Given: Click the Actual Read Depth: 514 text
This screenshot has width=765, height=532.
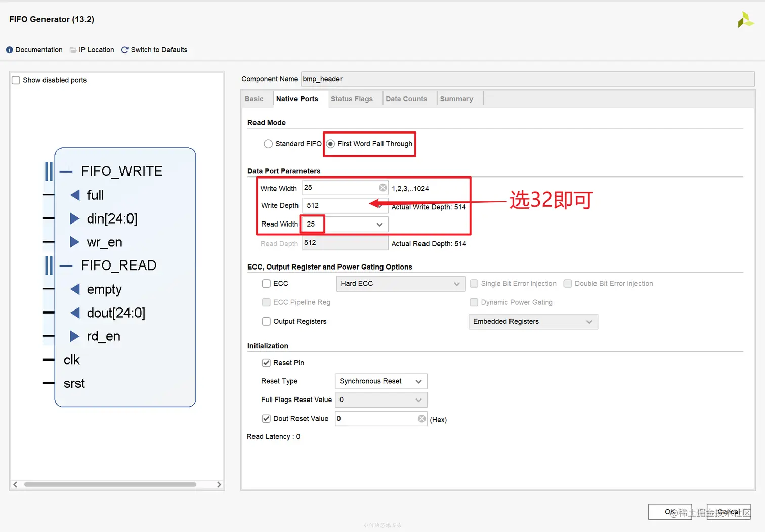Looking at the screenshot, I should 429,244.
